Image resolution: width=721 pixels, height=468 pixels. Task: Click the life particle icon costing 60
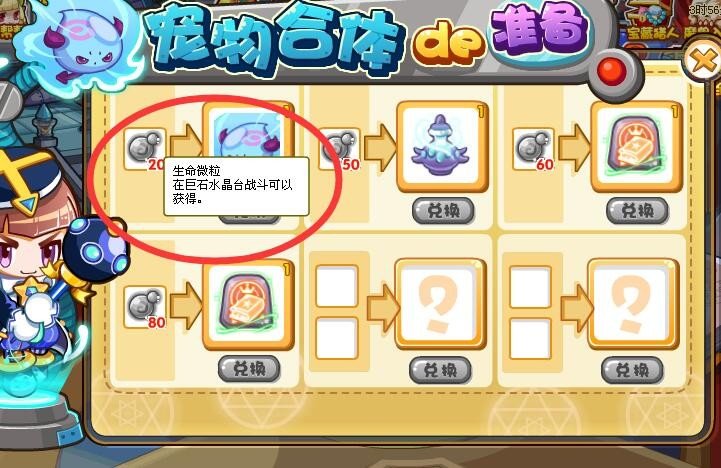tap(533, 148)
